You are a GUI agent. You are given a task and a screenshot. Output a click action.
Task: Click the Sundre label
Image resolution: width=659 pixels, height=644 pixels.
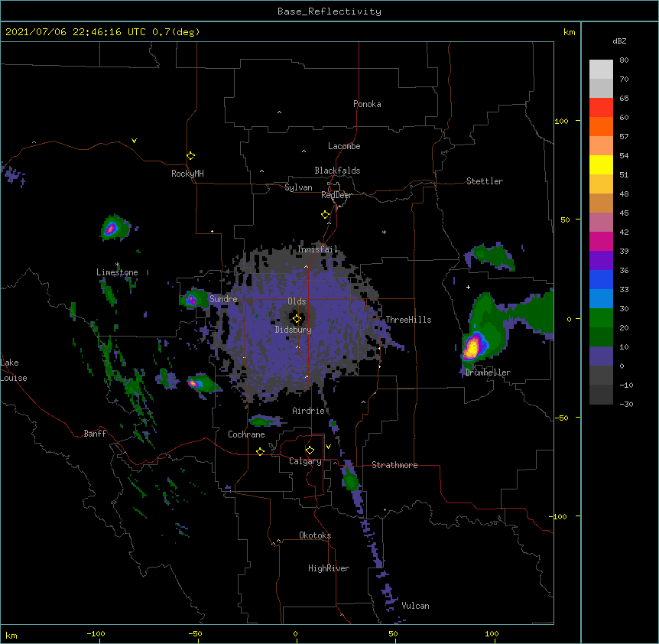[223, 299]
